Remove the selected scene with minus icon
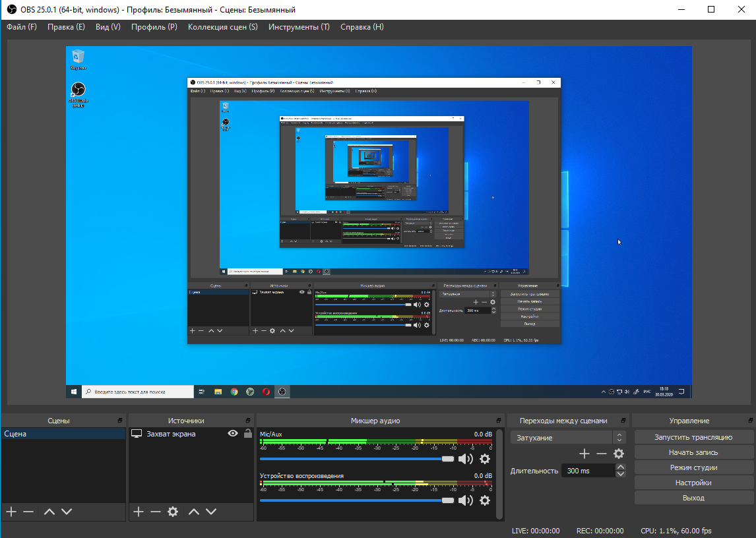Viewport: 756px width, 538px height. (28, 512)
